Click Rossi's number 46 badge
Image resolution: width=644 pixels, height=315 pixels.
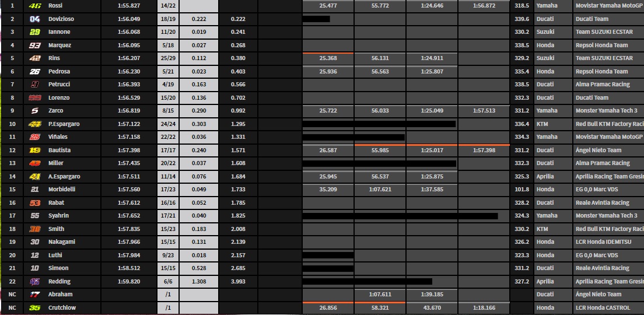(34, 6)
